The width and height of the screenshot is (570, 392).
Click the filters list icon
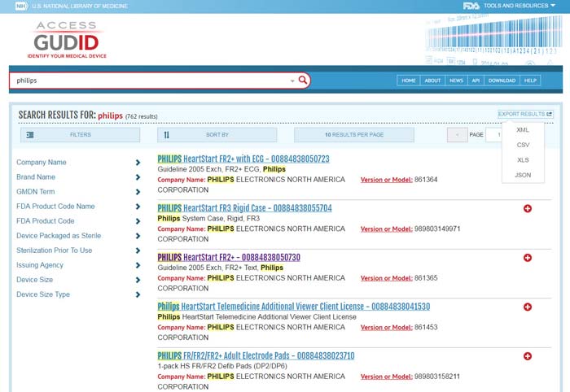pyautogui.click(x=30, y=135)
